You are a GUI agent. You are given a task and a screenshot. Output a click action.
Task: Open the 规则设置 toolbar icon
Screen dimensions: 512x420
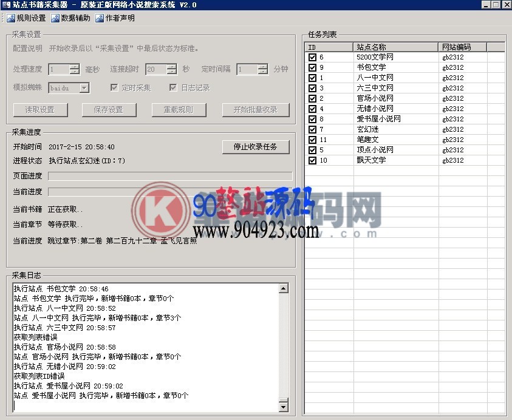(x=11, y=18)
